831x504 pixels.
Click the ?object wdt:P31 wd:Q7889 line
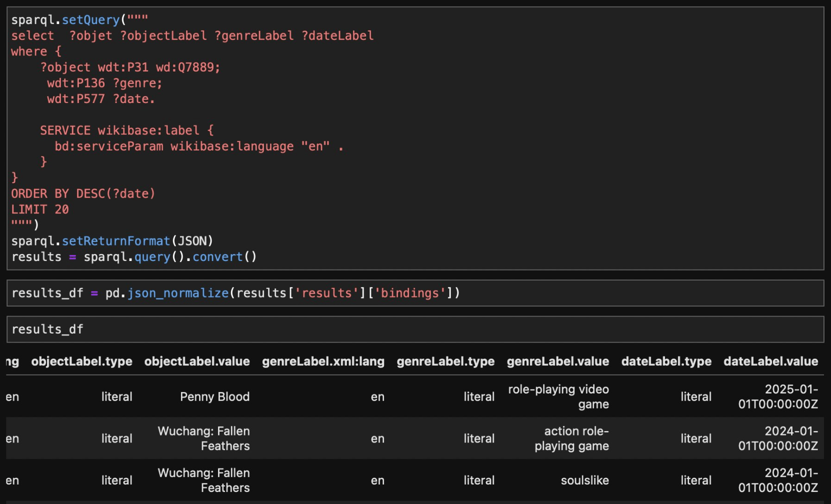[x=130, y=67]
